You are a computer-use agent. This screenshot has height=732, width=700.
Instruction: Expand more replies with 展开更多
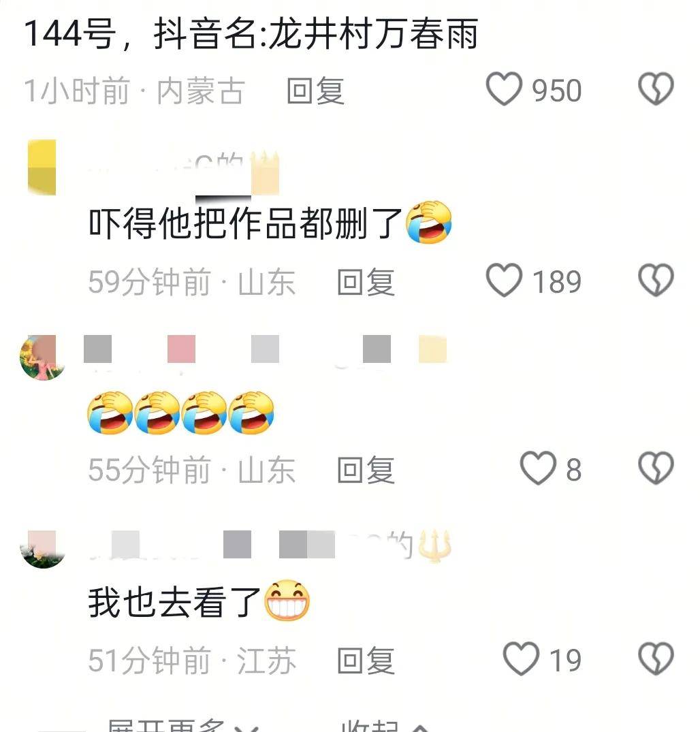[x=182, y=725]
